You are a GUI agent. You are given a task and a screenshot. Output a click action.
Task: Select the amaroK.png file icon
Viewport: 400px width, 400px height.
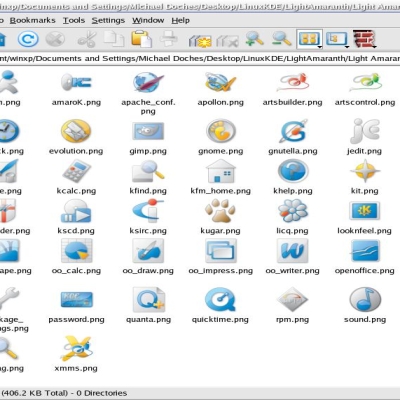point(76,82)
